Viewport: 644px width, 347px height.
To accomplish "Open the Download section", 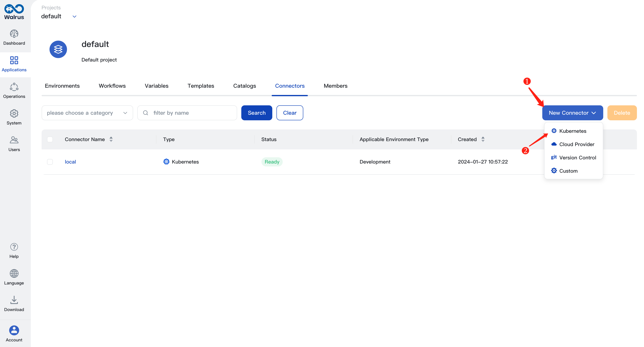I will [14, 304].
